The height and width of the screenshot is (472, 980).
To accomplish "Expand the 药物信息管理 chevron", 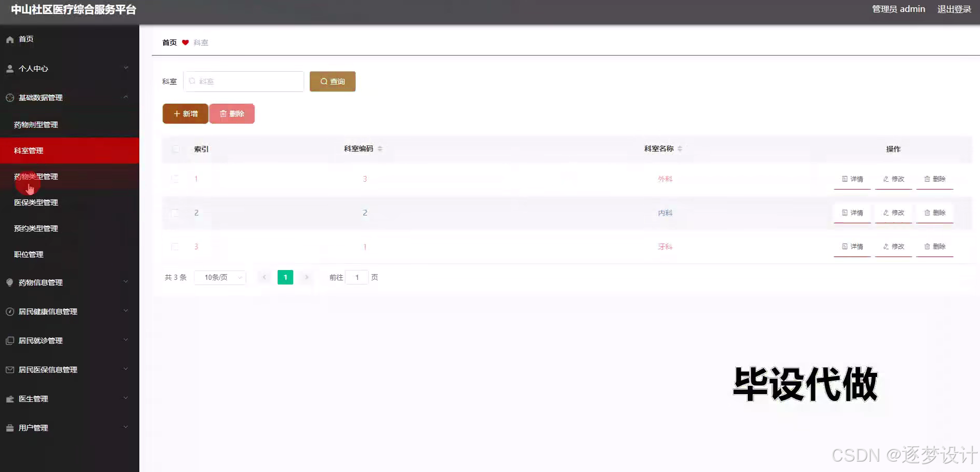I will pyautogui.click(x=126, y=282).
